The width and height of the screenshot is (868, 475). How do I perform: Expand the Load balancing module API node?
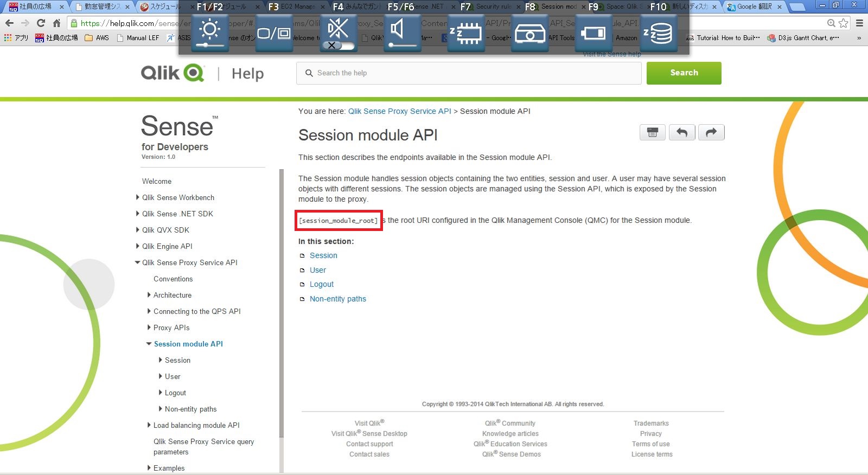(x=149, y=425)
